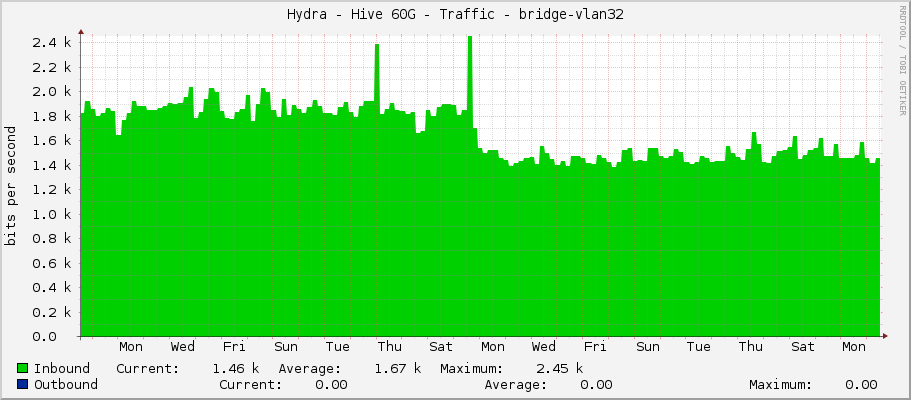Click the Inbound "Maximum:" label

pos(472,368)
